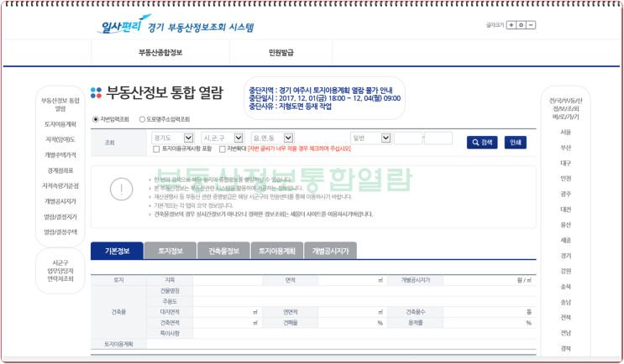
Task: Go to 서울 in the region shortcut list
Action: tap(565, 133)
